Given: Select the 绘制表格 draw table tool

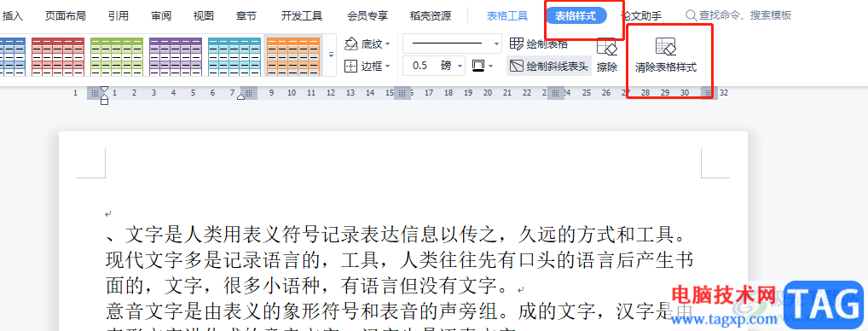Looking at the screenshot, I should click(x=539, y=44).
